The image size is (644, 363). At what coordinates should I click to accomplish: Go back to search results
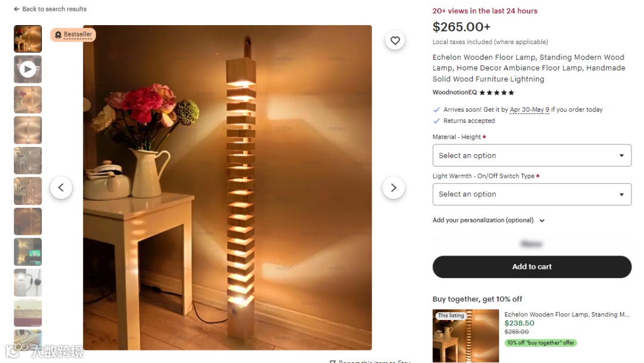click(50, 8)
